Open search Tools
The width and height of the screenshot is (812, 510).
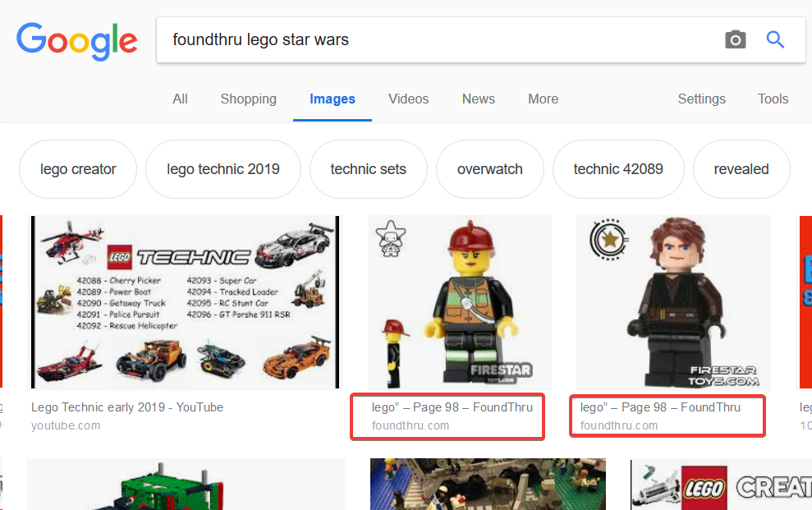click(773, 99)
